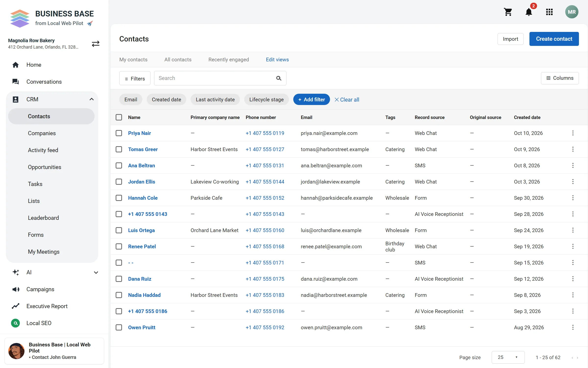Open Companies in the CRM menu
This screenshot has width=588, height=368.
point(42,133)
